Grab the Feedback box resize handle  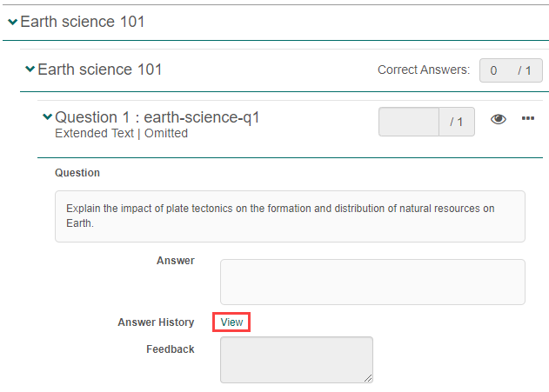[x=368, y=378]
